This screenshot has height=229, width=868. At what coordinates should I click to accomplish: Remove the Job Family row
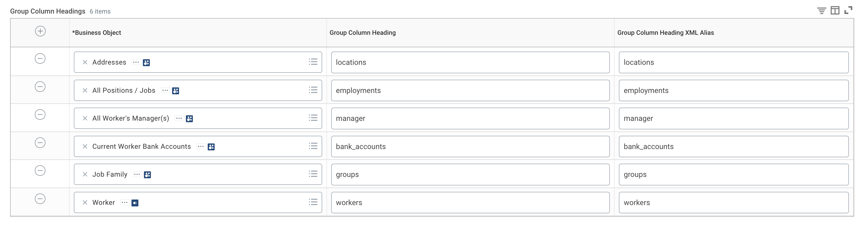(40, 171)
